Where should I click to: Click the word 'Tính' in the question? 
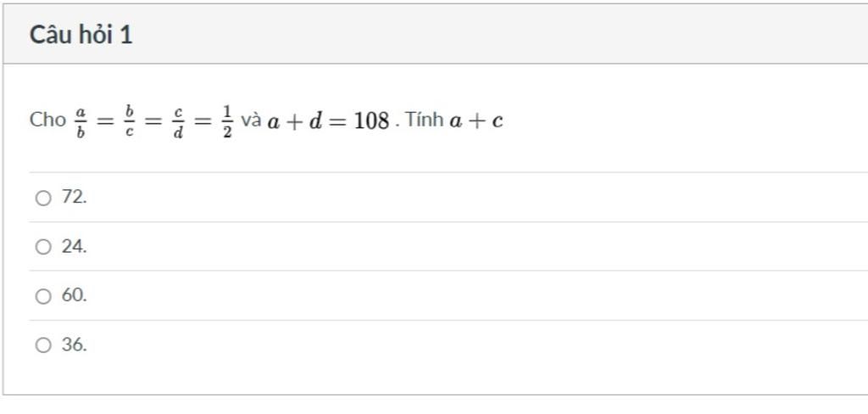coord(424,119)
